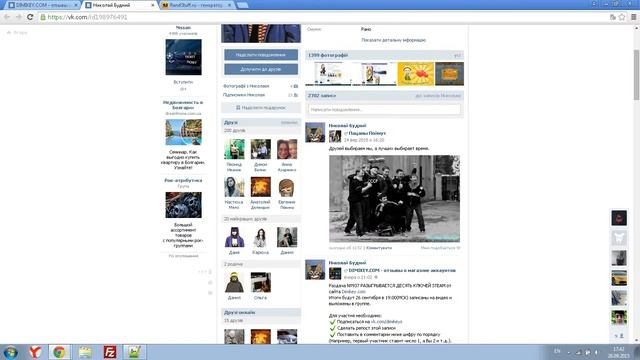Open the Chrome menu icon
The height and width of the screenshot is (360, 640).
pyautogui.click(x=633, y=17)
